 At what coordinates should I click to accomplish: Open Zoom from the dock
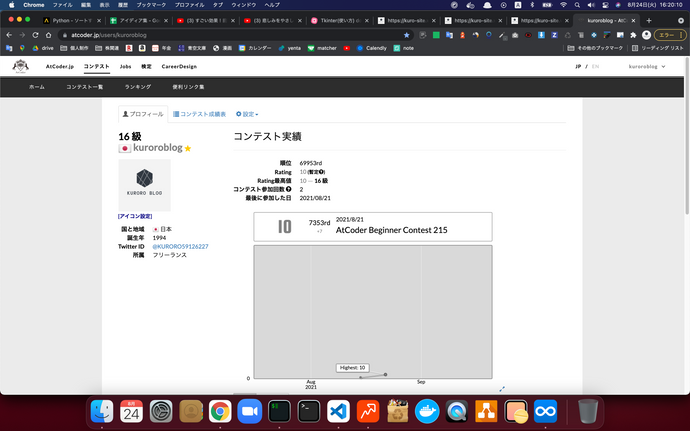coord(250,412)
